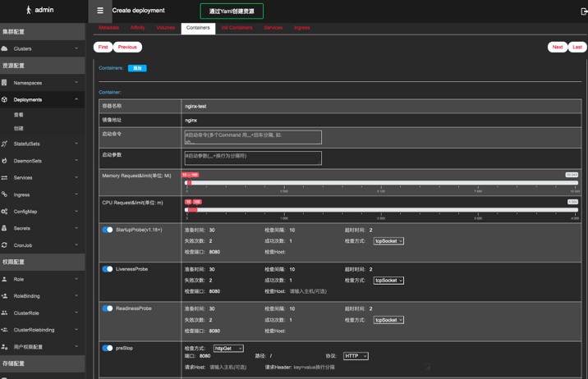Expand the Clusters menu chevron
The image size is (588, 379).
click(76, 48)
